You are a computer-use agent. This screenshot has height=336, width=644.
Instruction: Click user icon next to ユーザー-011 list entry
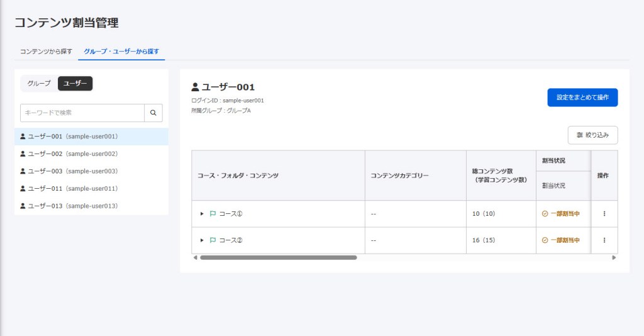tap(23, 189)
